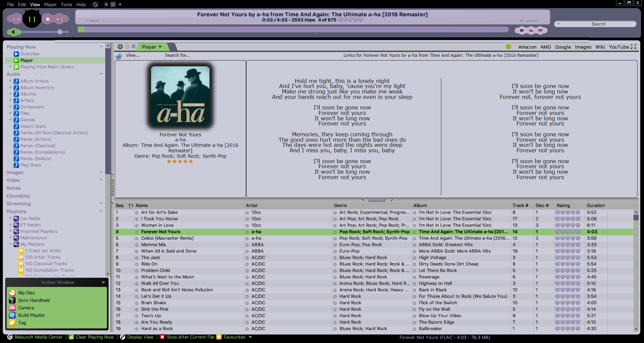Collapse the My Playlists tree node
This screenshot has height=343, width=644.
click(x=10, y=244)
